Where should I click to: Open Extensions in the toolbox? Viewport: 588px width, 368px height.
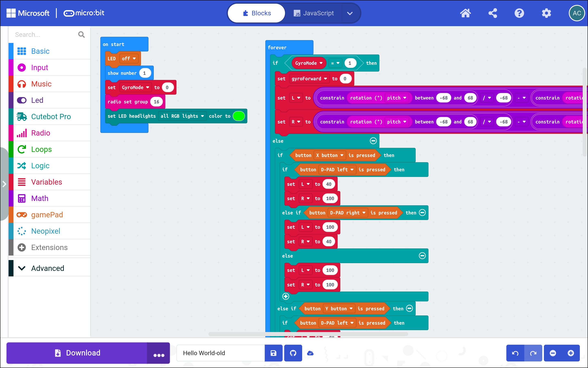(50, 247)
